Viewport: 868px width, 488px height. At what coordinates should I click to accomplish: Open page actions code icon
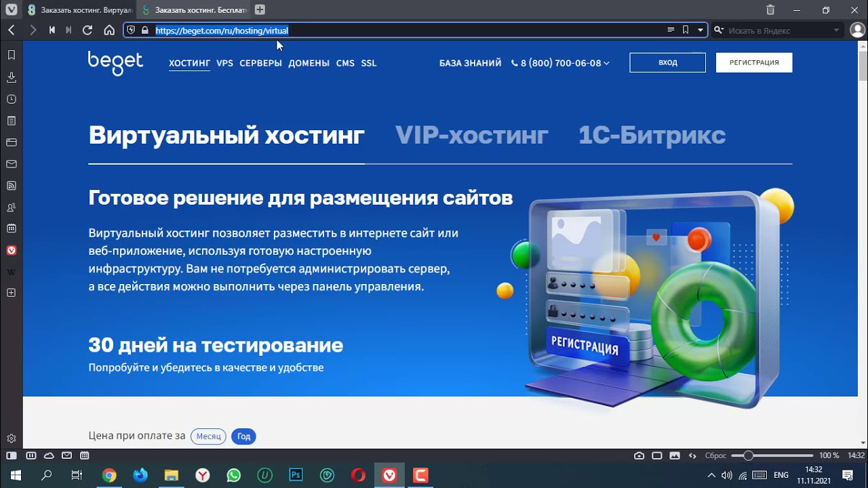[x=692, y=455]
